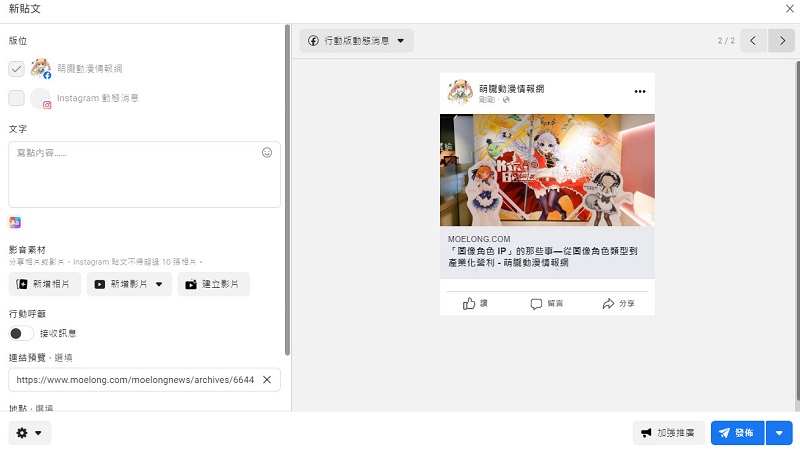Click the emoji smiley icon in text box

[267, 153]
